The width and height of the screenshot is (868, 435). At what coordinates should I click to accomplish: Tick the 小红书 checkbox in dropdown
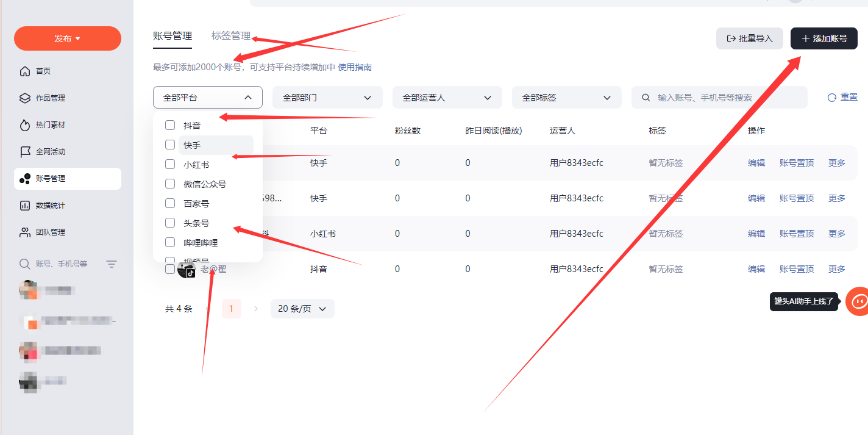(170, 164)
